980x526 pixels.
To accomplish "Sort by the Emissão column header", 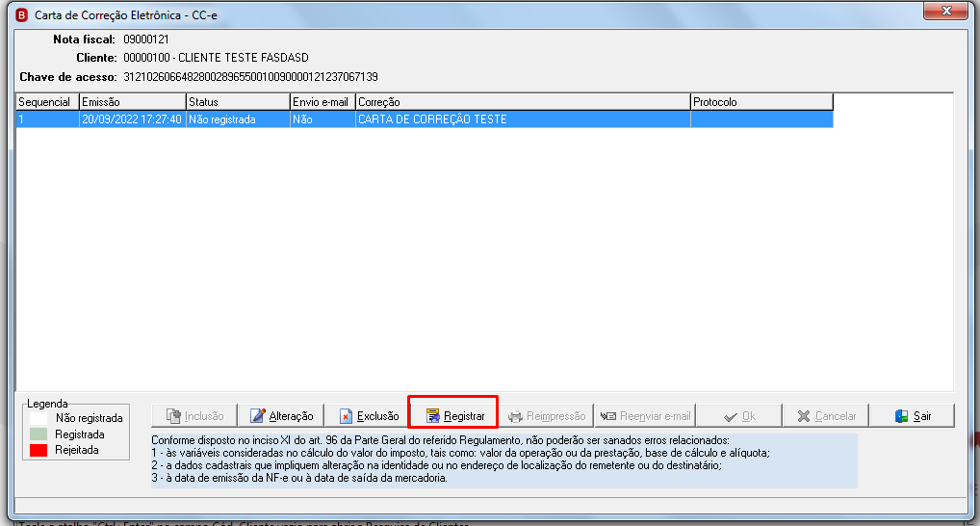I will (133, 102).
